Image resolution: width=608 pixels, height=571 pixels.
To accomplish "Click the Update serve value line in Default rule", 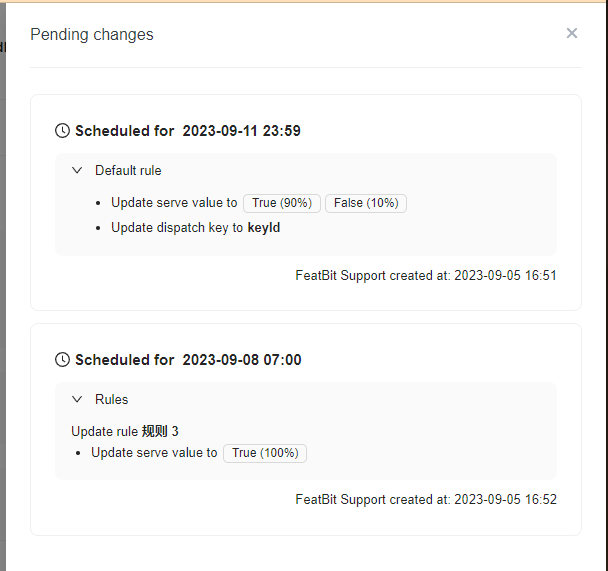I will (174, 203).
